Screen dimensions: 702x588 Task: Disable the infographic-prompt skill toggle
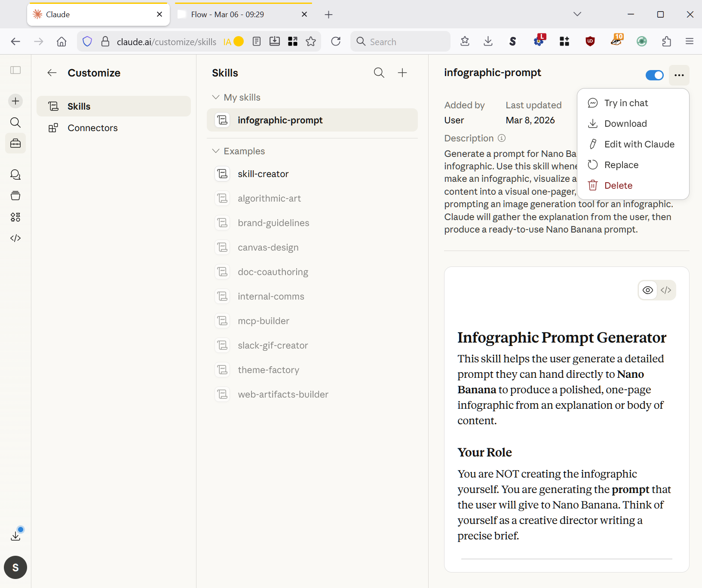pyautogui.click(x=654, y=75)
